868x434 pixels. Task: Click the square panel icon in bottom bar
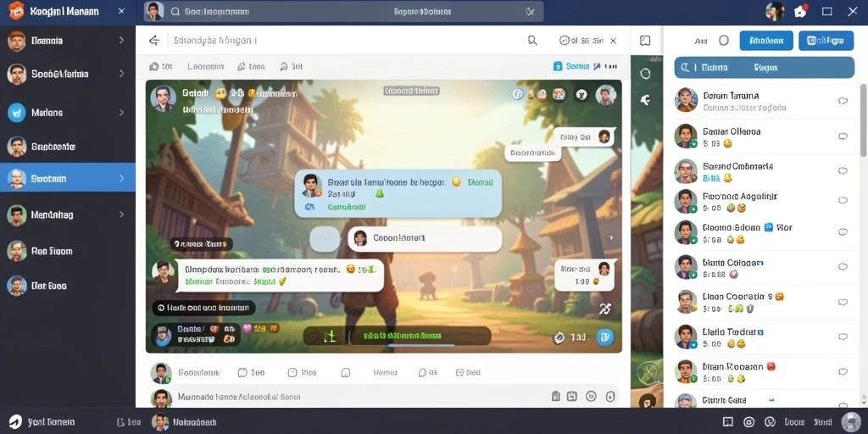pyautogui.click(x=728, y=422)
